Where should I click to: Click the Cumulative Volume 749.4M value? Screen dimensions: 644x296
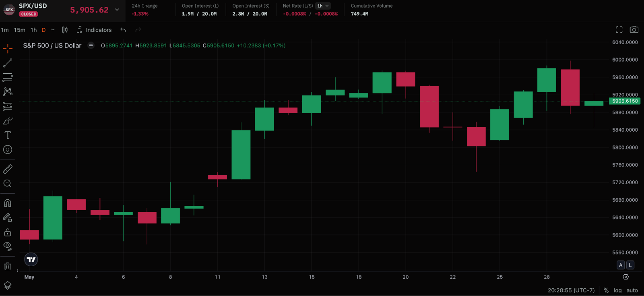tap(359, 14)
